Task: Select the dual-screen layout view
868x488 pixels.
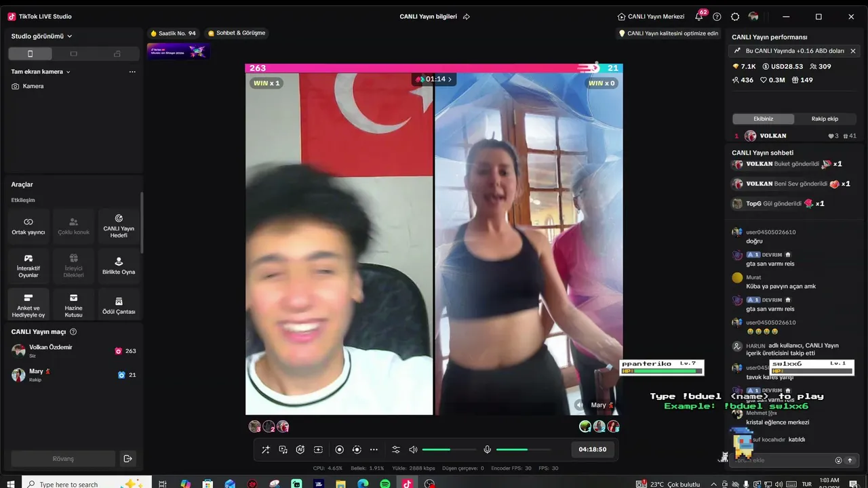Action: [117, 54]
